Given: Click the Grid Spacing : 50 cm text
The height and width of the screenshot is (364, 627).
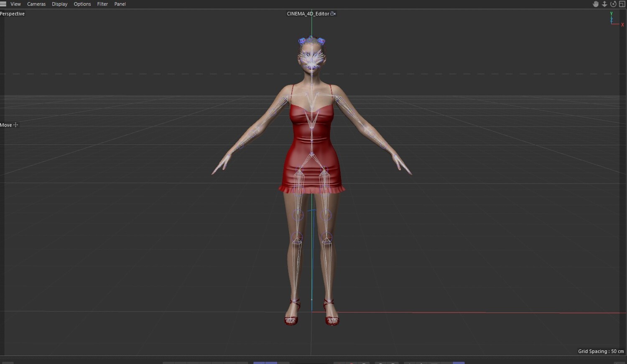Looking at the screenshot, I should pos(601,351).
